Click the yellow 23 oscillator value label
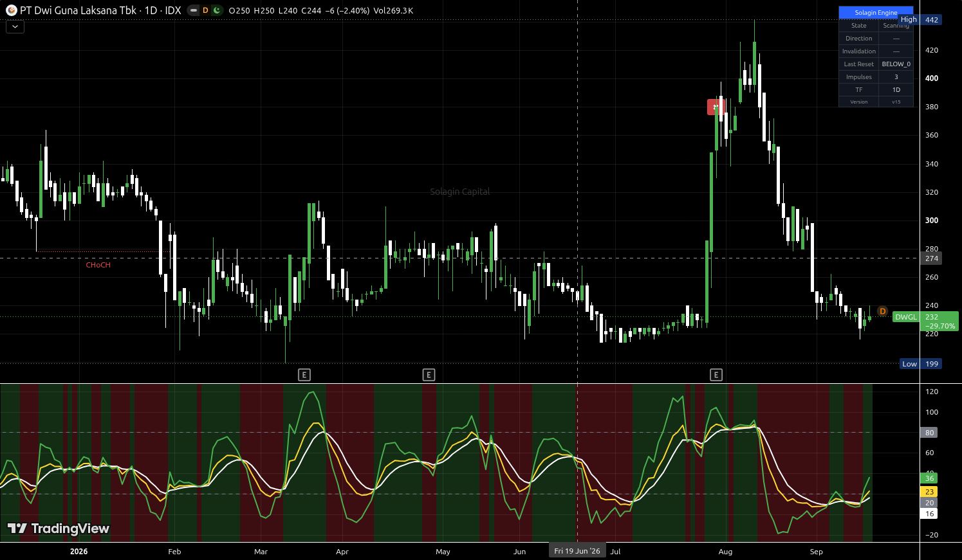This screenshot has height=560, width=962. point(929,492)
